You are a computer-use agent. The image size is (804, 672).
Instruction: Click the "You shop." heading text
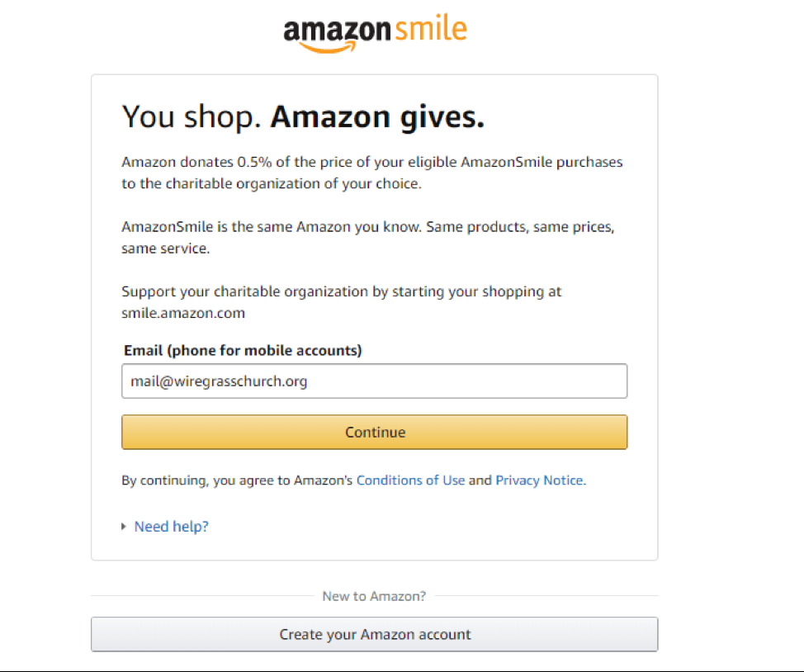[192, 117]
